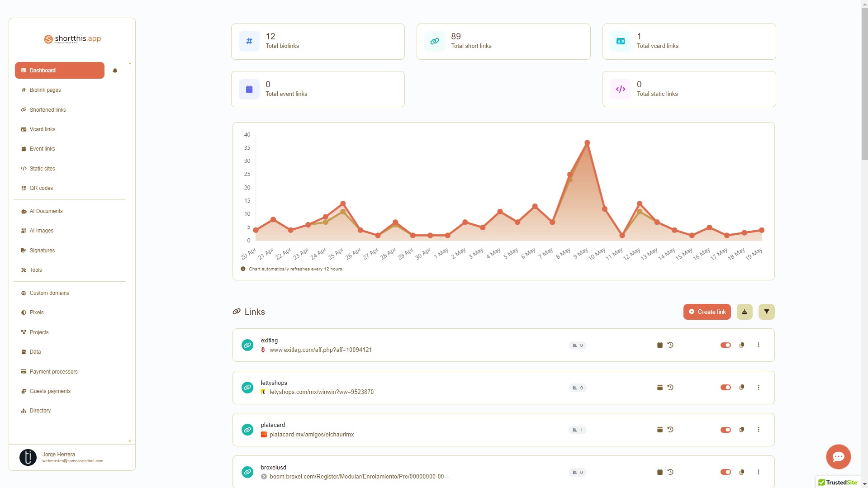
Task: Toggle the platacard link off
Action: pos(726,430)
